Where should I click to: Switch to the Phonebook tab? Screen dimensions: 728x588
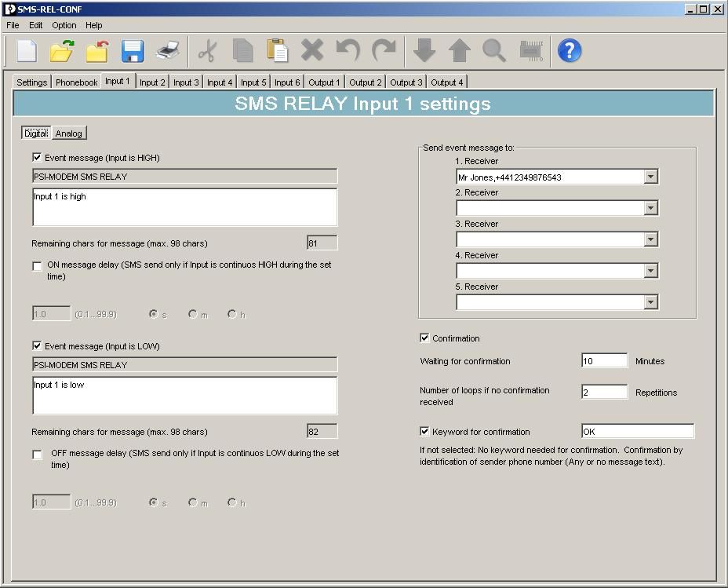(x=77, y=82)
